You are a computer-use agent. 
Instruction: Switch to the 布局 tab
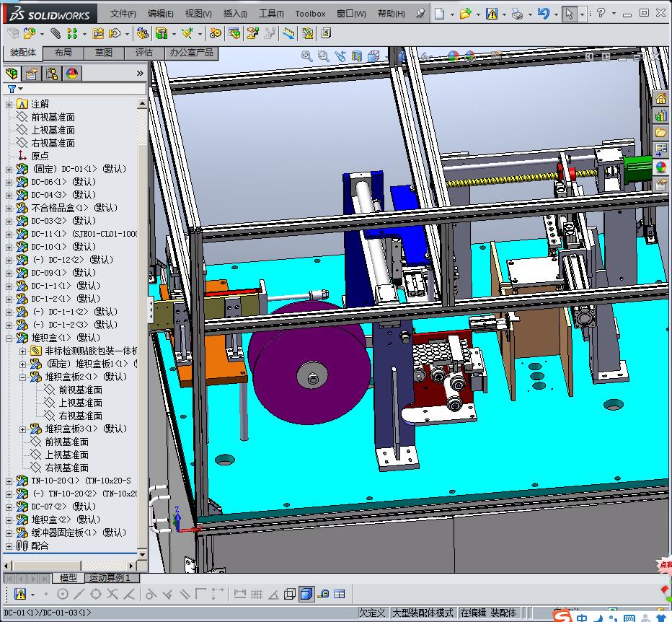point(63,53)
